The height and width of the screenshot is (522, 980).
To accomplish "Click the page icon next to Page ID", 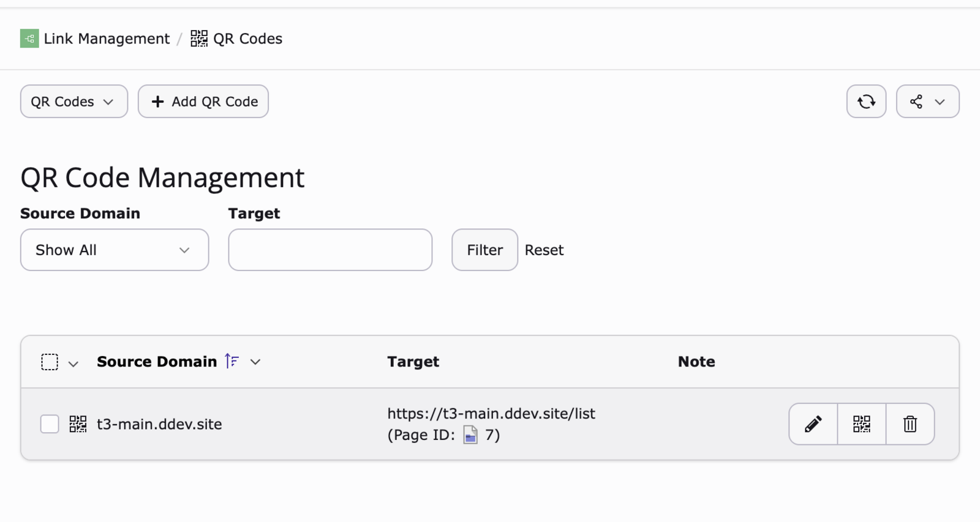I will pyautogui.click(x=470, y=434).
